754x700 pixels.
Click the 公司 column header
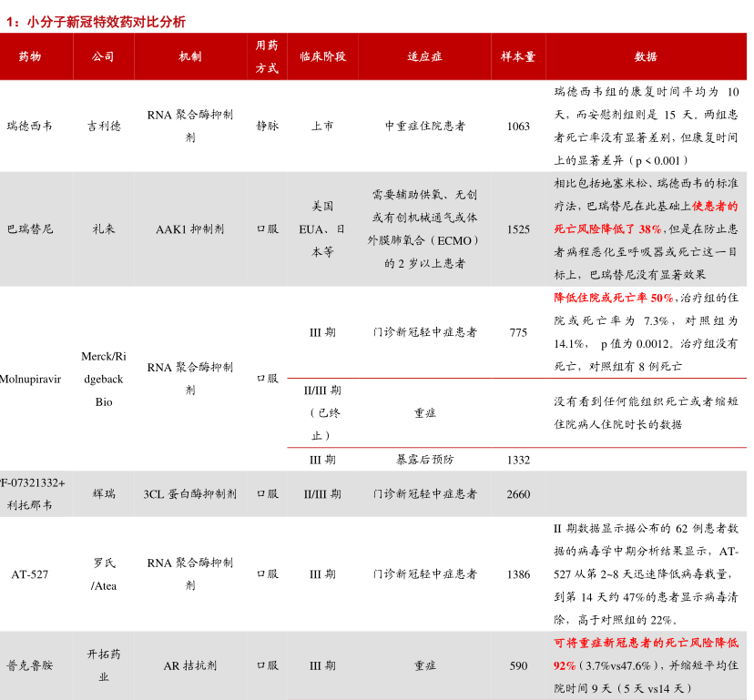104,56
